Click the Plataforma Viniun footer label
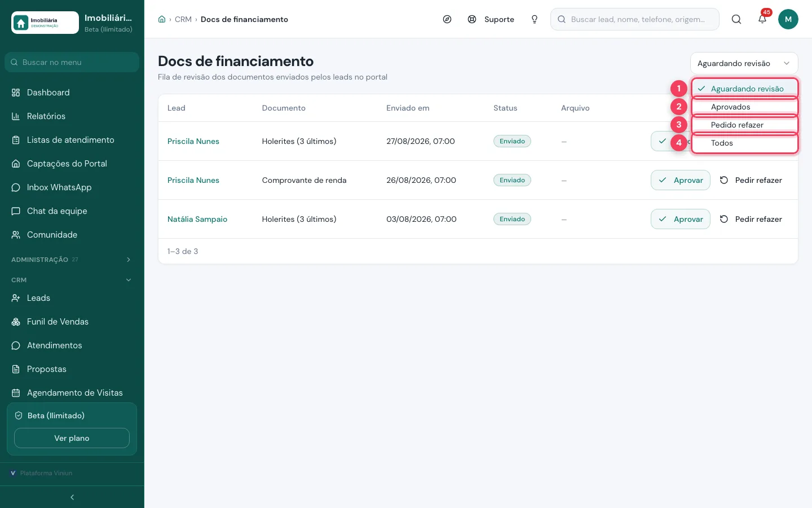The image size is (812, 508). (46, 473)
